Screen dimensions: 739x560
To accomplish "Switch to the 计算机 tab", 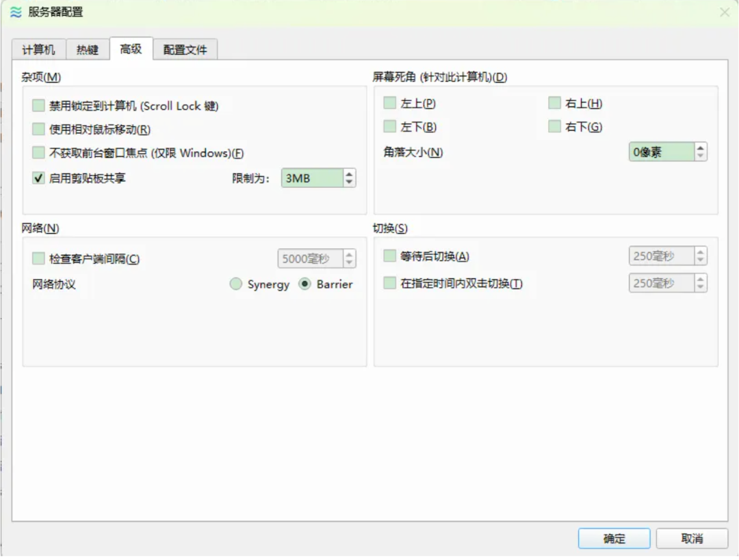I will [x=38, y=50].
